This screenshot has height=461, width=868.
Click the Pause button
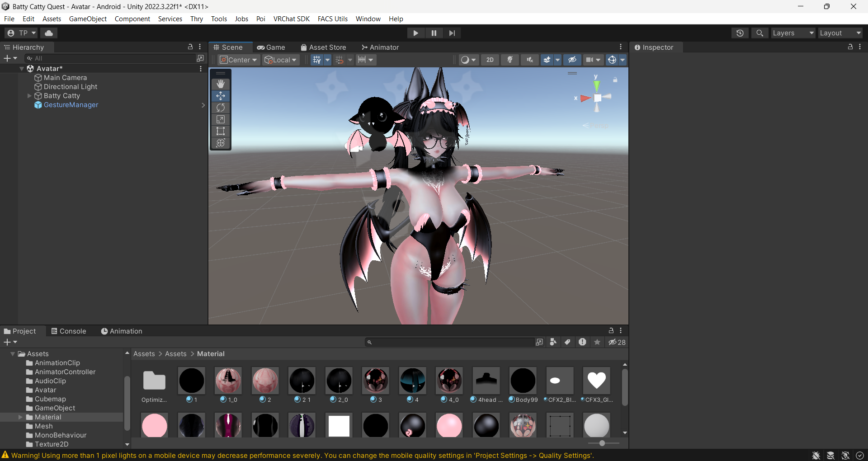[x=434, y=33]
